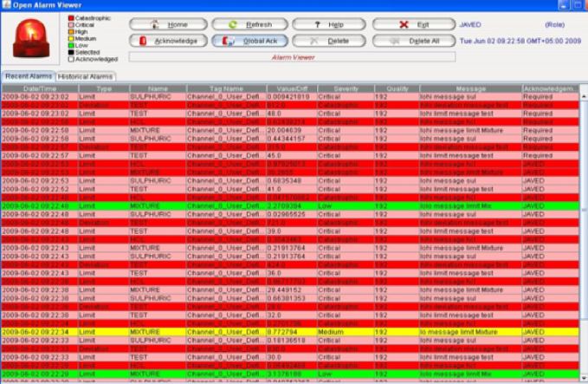Select the value cell 0.44344157
The image size is (588, 384).
(292, 139)
